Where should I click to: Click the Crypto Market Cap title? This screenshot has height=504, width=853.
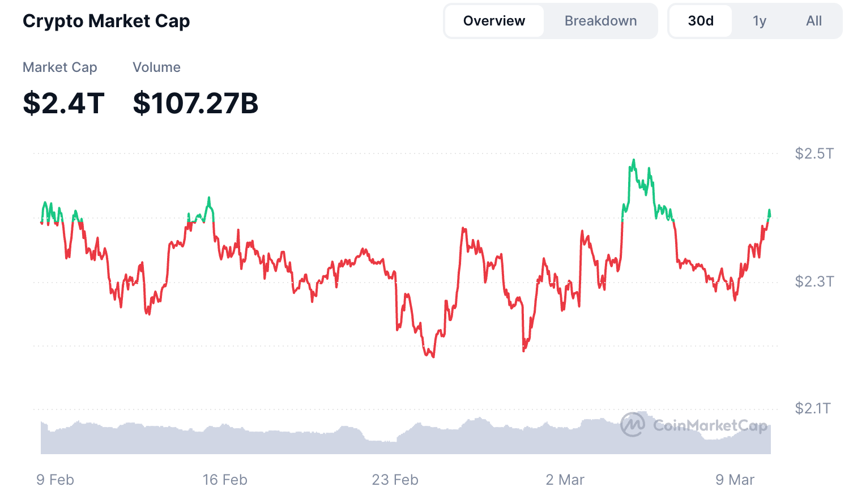pyautogui.click(x=106, y=21)
